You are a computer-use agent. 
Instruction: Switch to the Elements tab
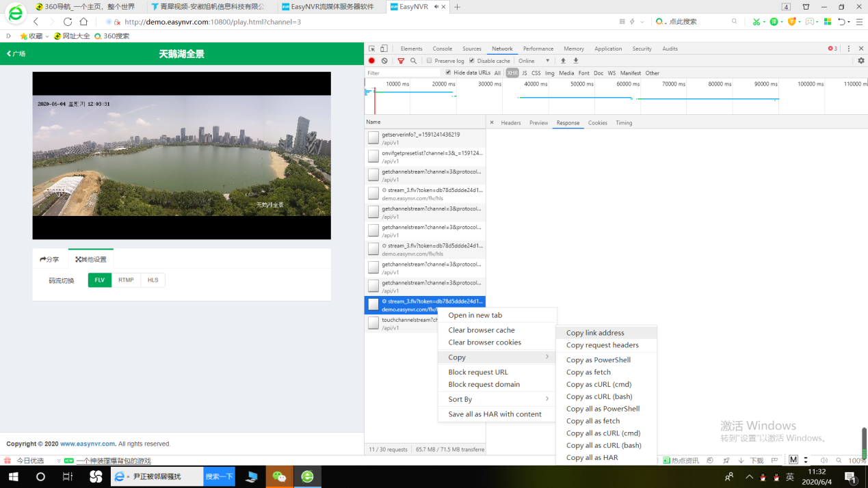click(x=411, y=49)
